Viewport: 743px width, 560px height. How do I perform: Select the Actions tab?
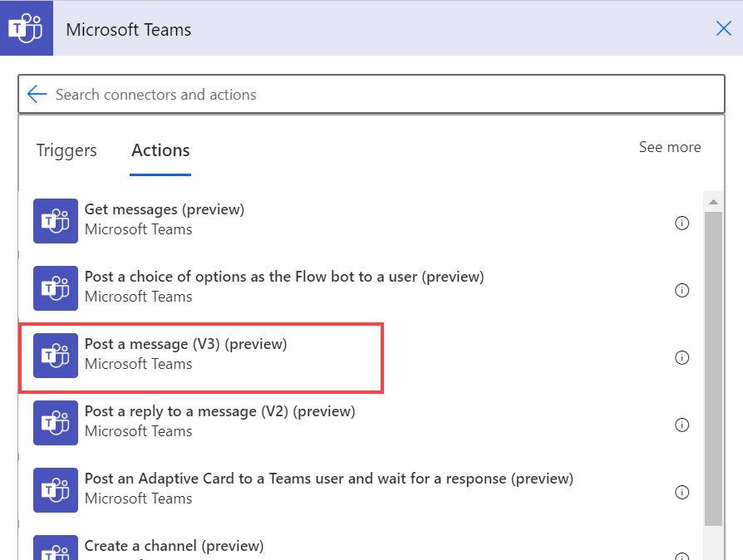pos(160,150)
